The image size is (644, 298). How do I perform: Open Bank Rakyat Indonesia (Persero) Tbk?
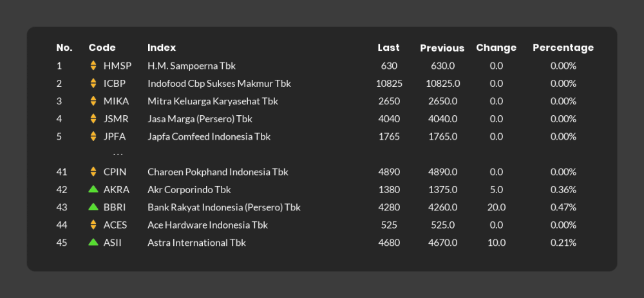click(x=223, y=207)
